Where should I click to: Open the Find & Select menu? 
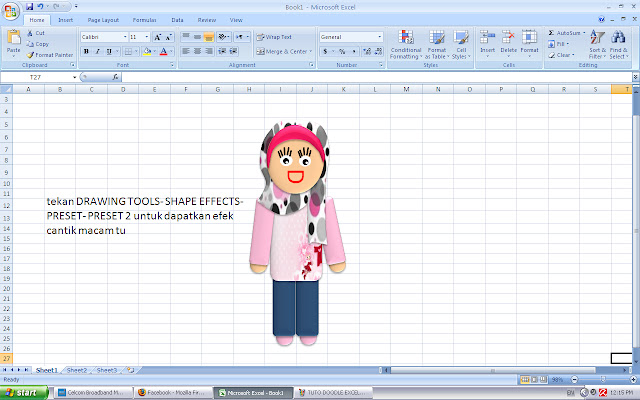click(619, 44)
